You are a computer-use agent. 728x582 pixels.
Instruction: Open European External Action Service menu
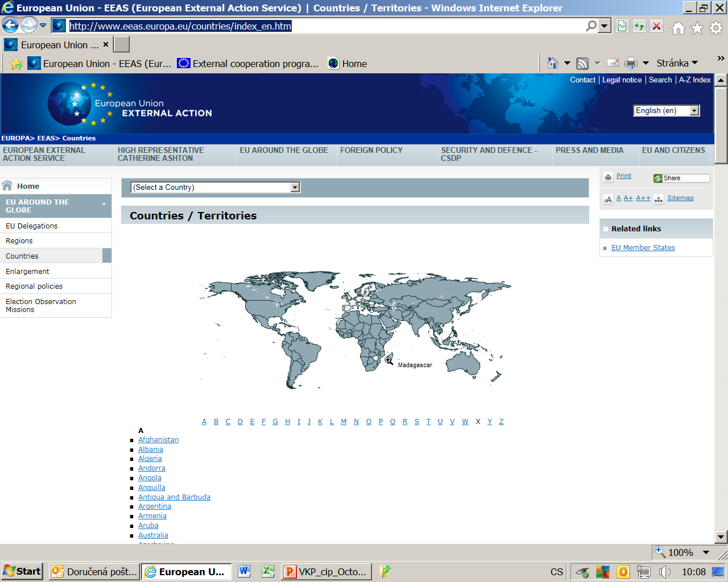click(x=44, y=154)
